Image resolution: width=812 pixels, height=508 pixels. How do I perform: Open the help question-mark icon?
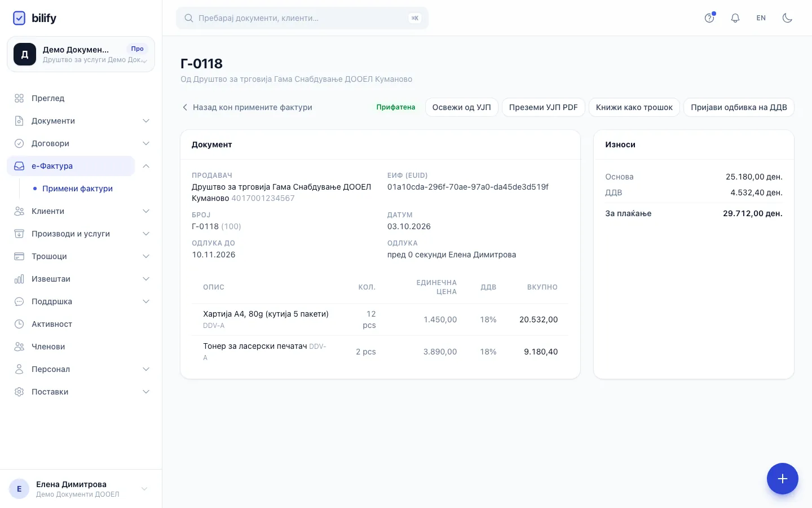(709, 18)
